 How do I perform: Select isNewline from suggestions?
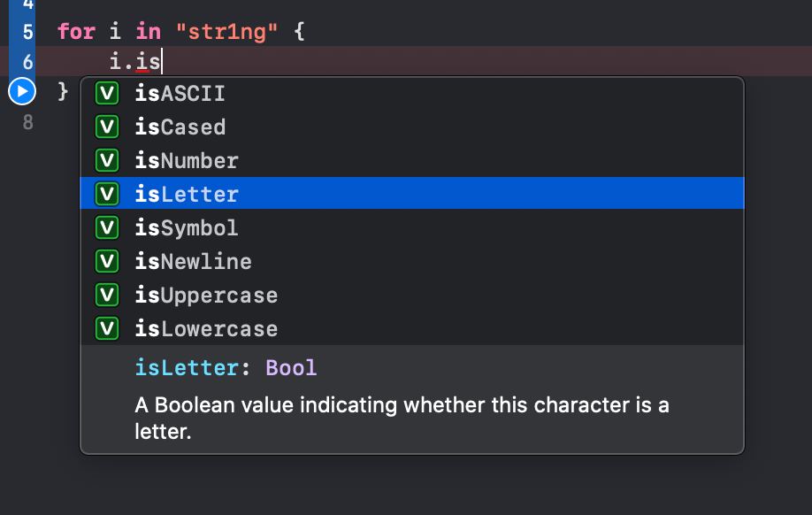pyautogui.click(x=412, y=261)
